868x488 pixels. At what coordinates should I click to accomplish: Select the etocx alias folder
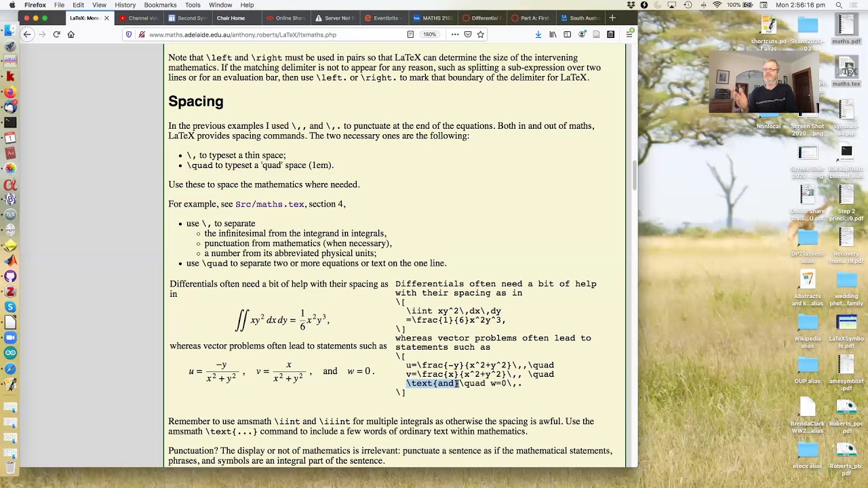point(807,455)
